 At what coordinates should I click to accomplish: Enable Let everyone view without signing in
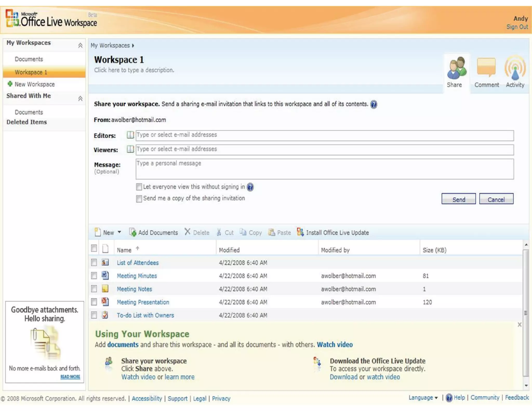139,187
